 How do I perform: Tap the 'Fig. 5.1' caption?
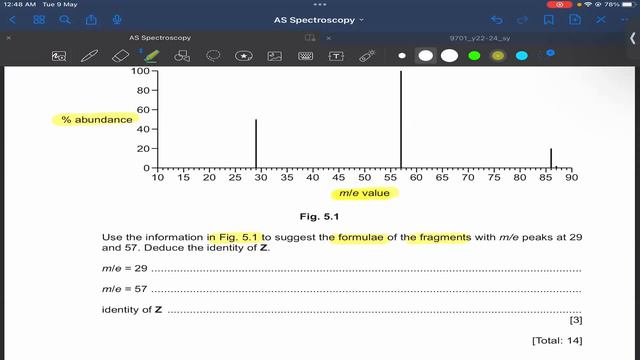click(319, 217)
